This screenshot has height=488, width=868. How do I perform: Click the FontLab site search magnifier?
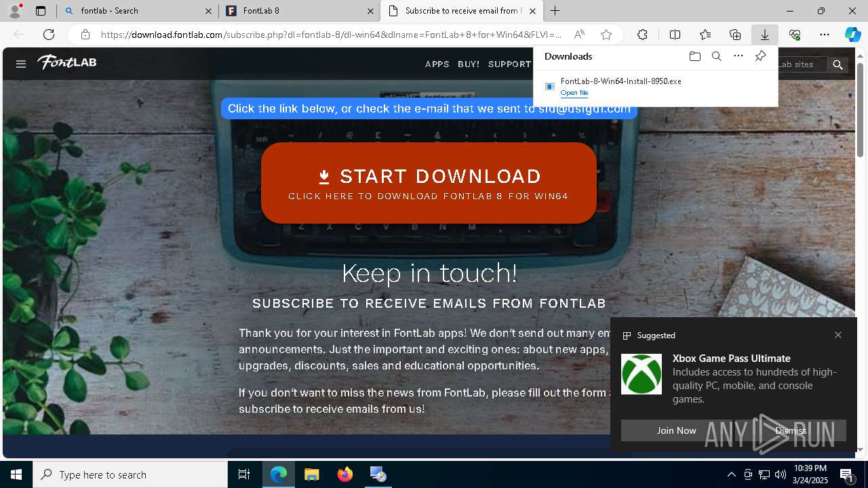[x=838, y=64]
